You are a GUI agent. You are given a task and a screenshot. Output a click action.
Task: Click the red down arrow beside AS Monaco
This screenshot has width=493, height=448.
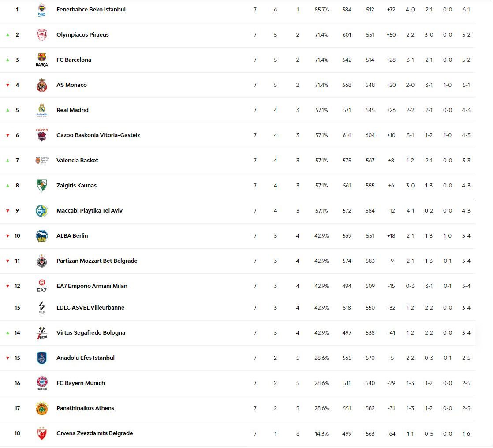[x=7, y=85]
